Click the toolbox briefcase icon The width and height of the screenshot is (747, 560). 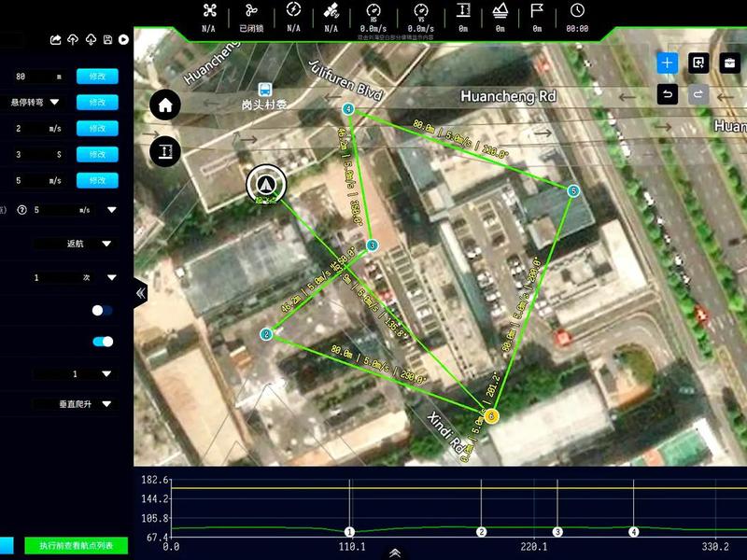point(729,63)
